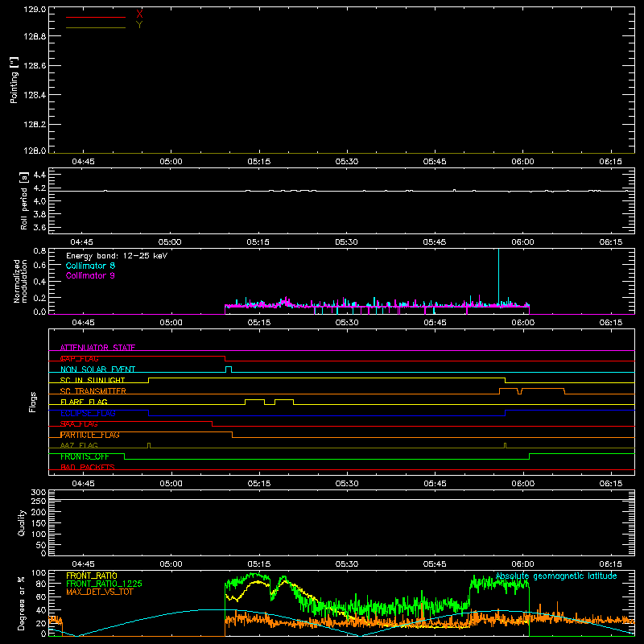Screen dimensions: 644x644
Task: Click 05:15 under the modulation plot
Action: coord(258,323)
